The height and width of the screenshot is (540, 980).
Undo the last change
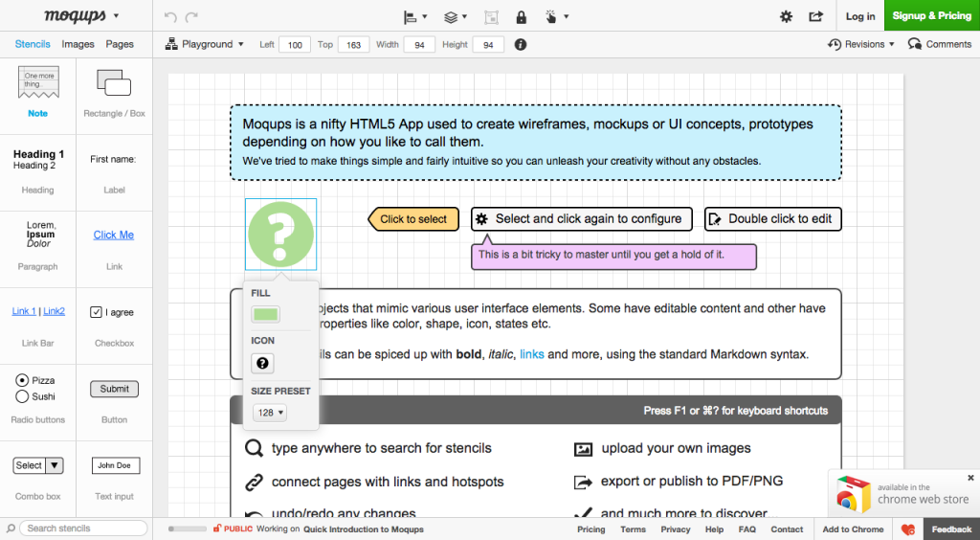[170, 17]
